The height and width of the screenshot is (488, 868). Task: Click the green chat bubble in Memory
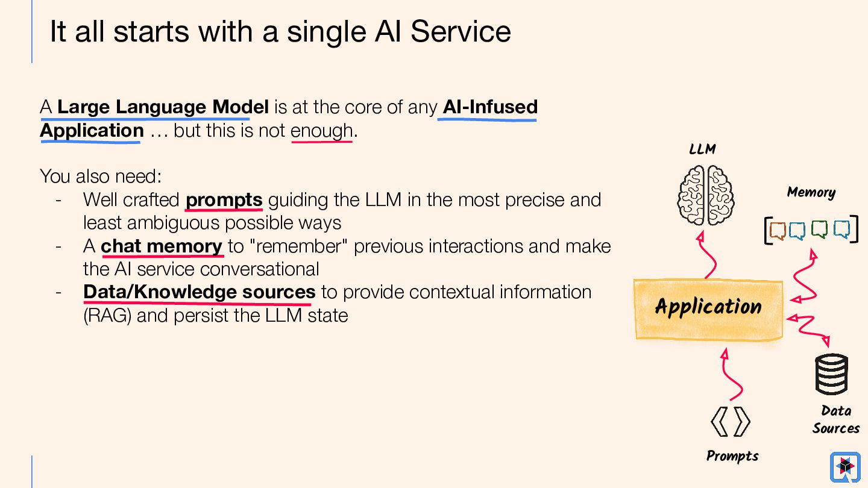tap(819, 230)
